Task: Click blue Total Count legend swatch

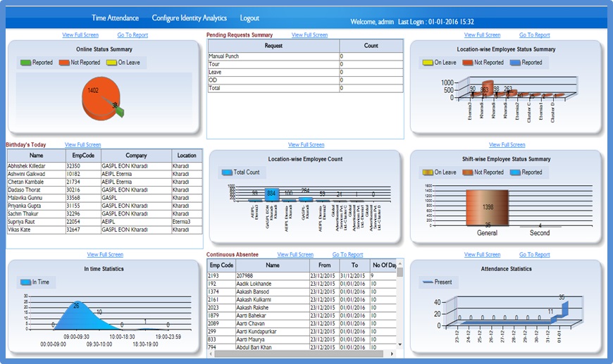Action: coord(227,172)
